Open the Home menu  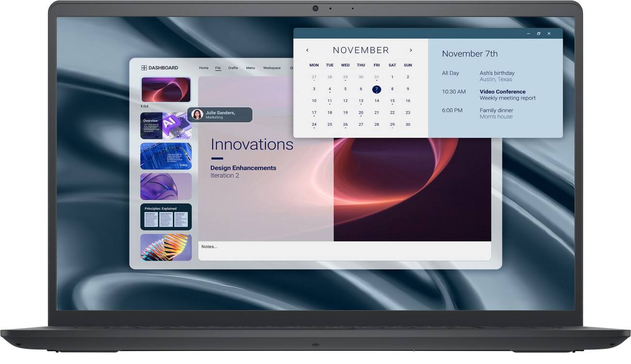203,68
